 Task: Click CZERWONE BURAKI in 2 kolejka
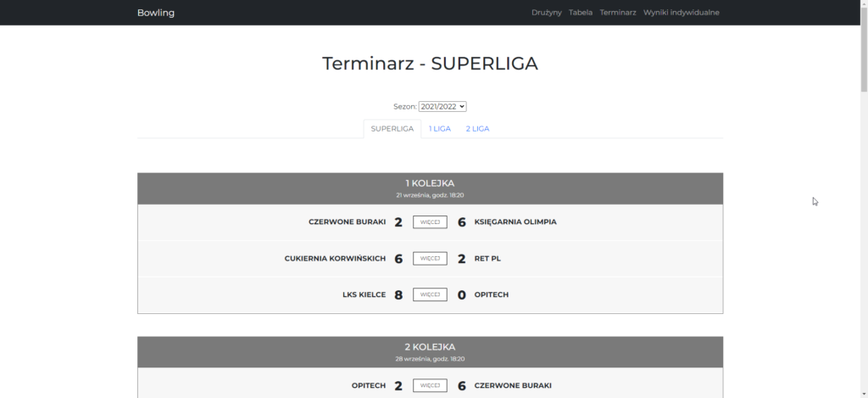(x=513, y=385)
